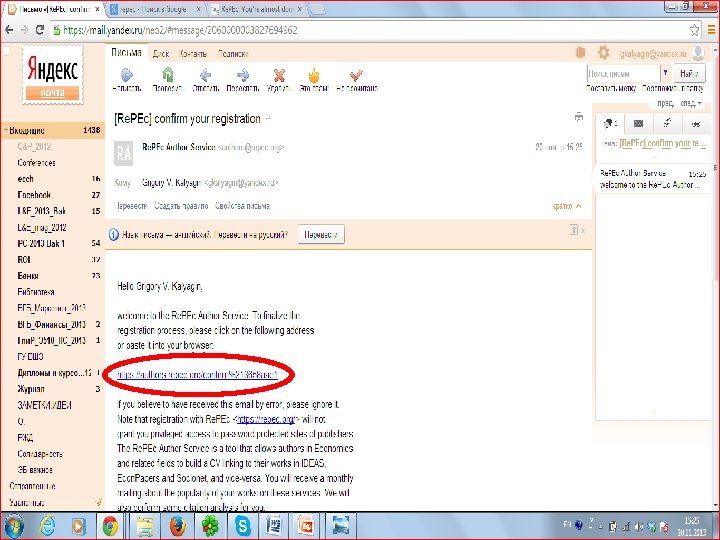Select the envelope tab in right panel
720x540 pixels.
tap(638, 123)
